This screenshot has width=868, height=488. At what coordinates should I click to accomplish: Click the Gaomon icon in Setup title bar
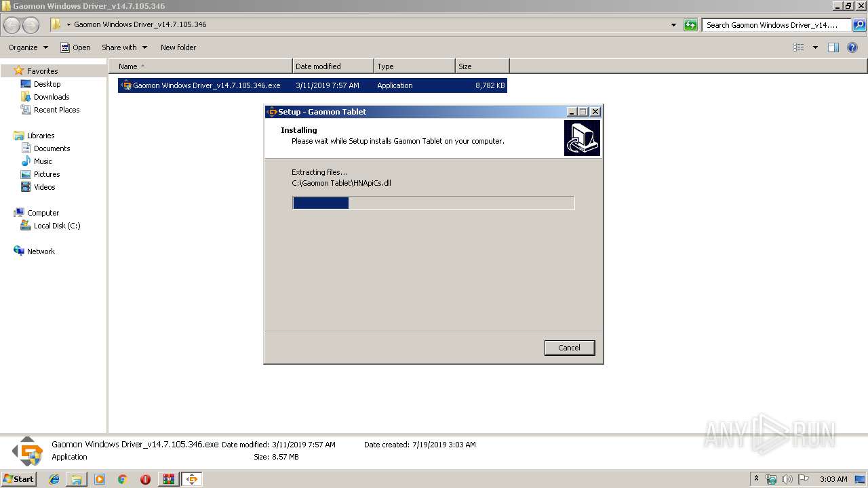[x=272, y=112]
